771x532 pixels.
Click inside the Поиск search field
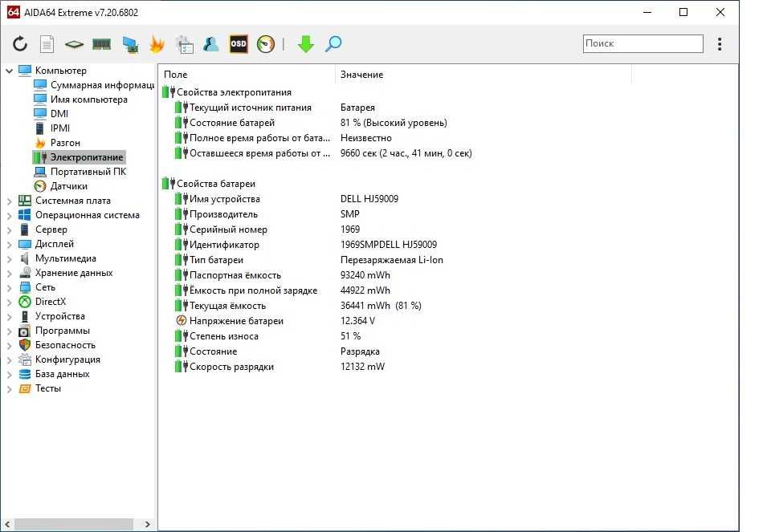[642, 43]
